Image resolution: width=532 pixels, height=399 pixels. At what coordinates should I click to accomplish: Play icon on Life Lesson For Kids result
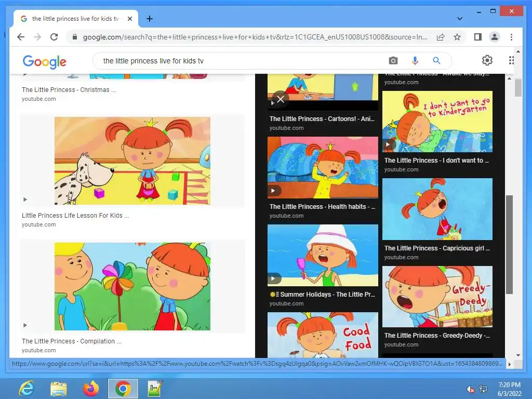click(x=25, y=199)
